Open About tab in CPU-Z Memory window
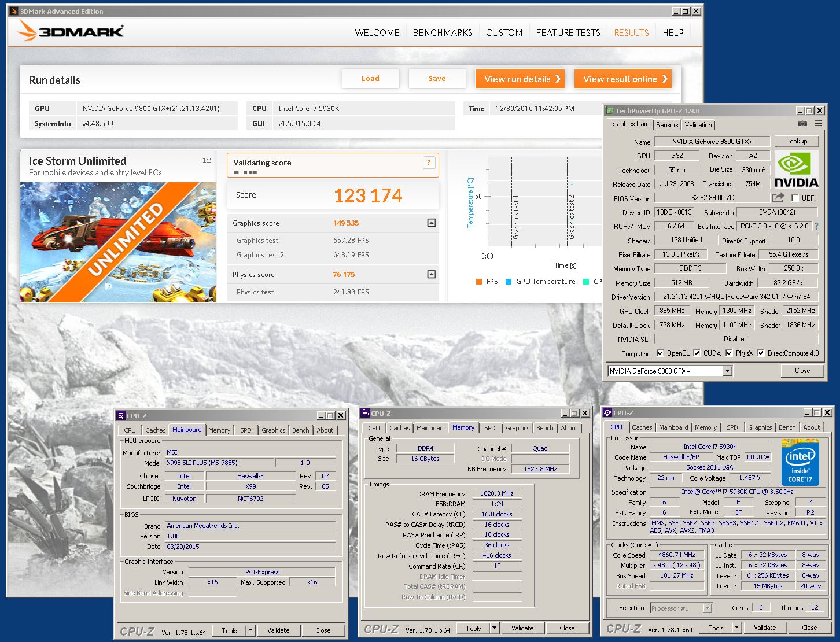This screenshot has width=840, height=642. click(569, 428)
